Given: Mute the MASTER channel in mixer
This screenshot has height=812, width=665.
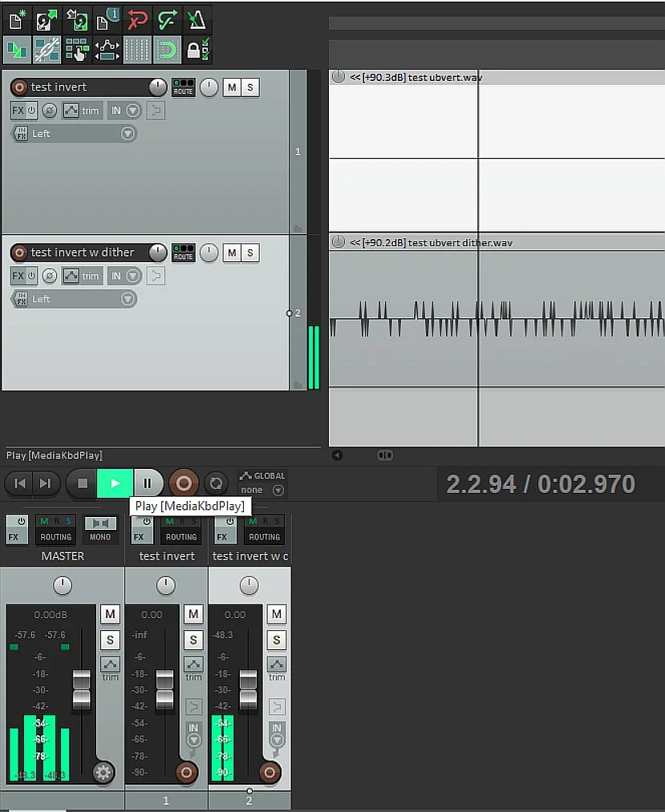Looking at the screenshot, I should (110, 614).
